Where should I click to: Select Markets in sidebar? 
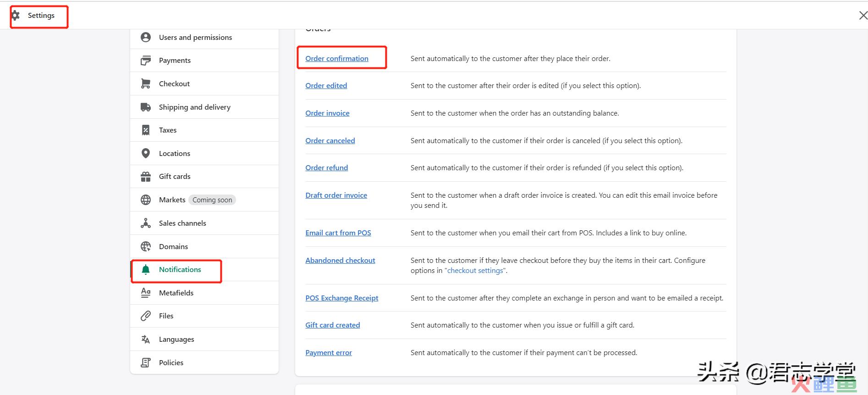click(x=204, y=200)
